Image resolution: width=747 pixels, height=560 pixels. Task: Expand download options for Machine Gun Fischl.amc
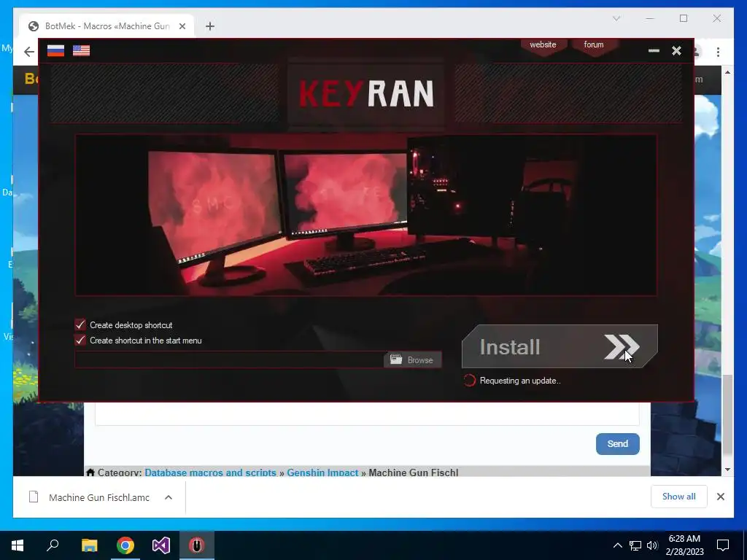tap(169, 497)
